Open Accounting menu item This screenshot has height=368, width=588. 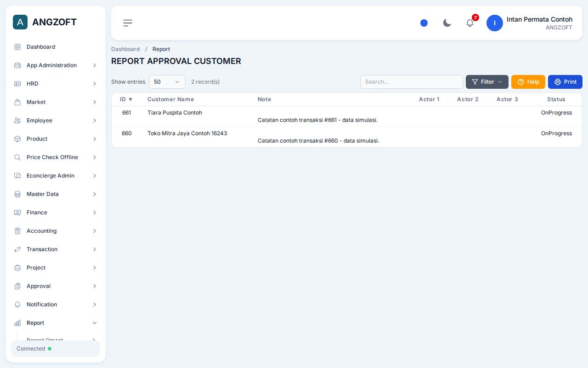[56, 231]
